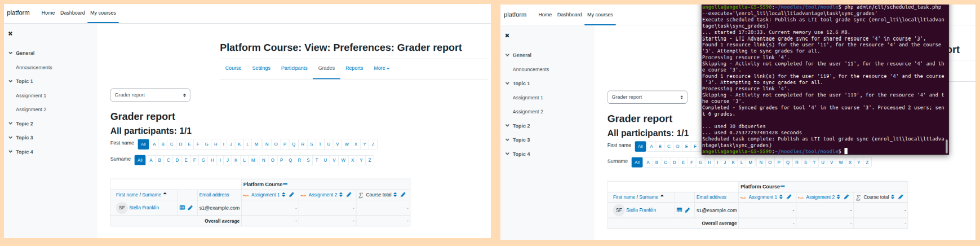Open Grader report dropdown in right window
This screenshot has height=246, width=980.
(648, 97)
